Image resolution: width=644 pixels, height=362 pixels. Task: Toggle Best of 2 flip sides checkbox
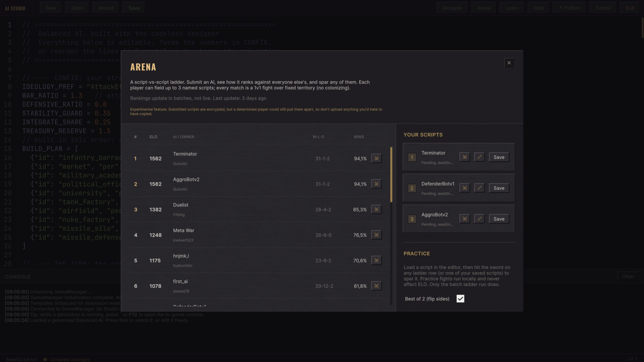pos(460,299)
